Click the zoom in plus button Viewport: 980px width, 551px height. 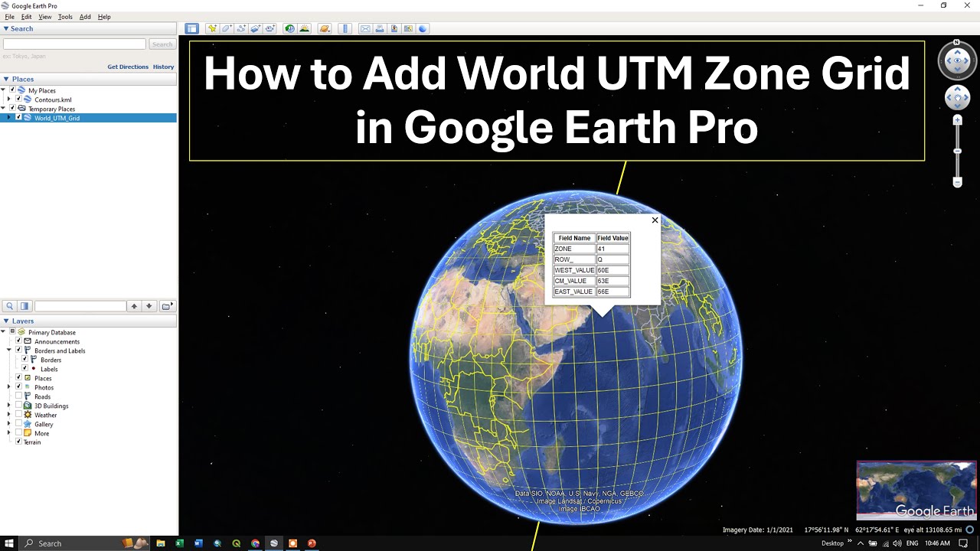[x=957, y=120]
